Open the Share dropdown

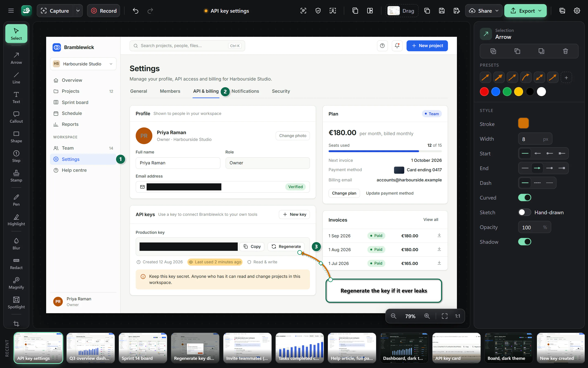pyautogui.click(x=483, y=11)
